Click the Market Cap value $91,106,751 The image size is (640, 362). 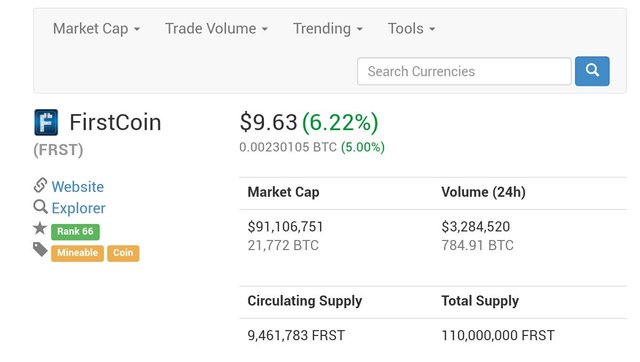pos(285,227)
